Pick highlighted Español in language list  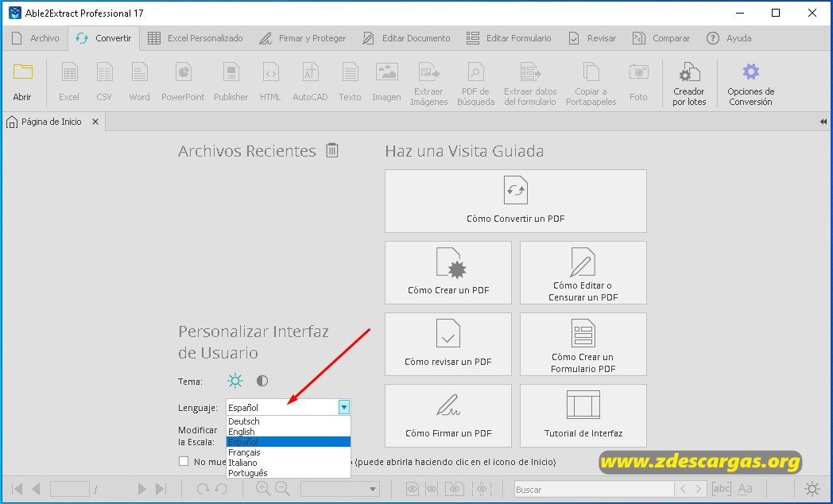(x=289, y=442)
